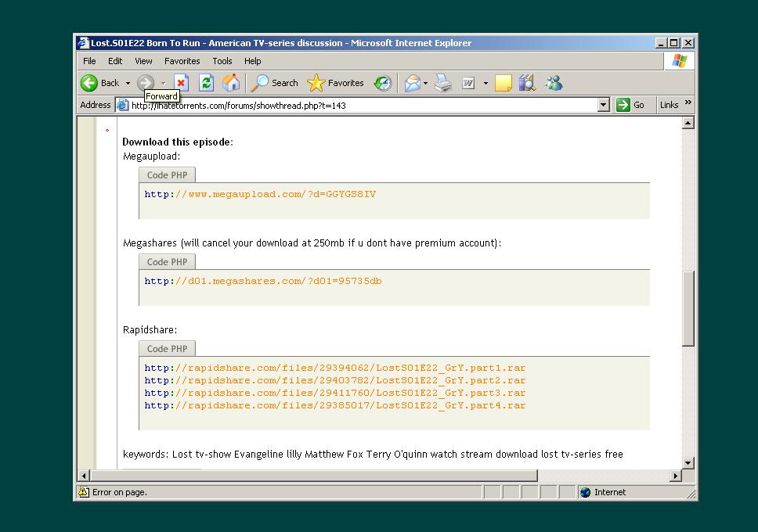This screenshot has height=532, width=758.
Task: Click the Go button beside address bar
Action: tap(630, 105)
